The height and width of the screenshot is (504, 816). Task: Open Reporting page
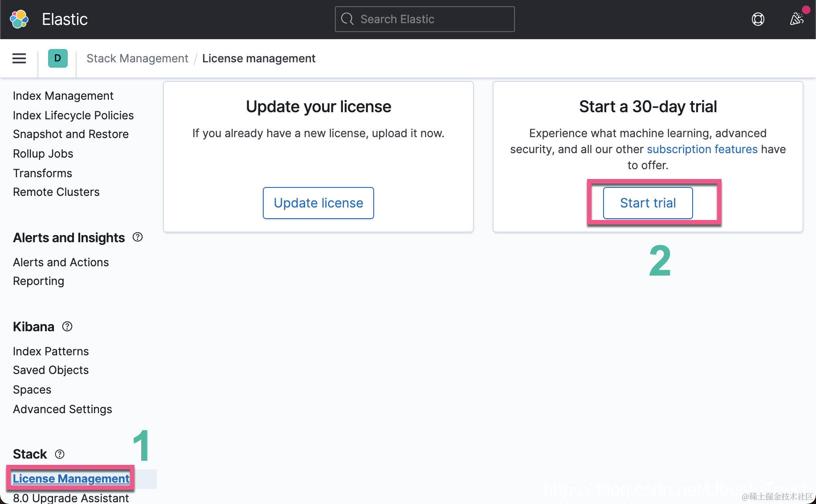tap(39, 281)
